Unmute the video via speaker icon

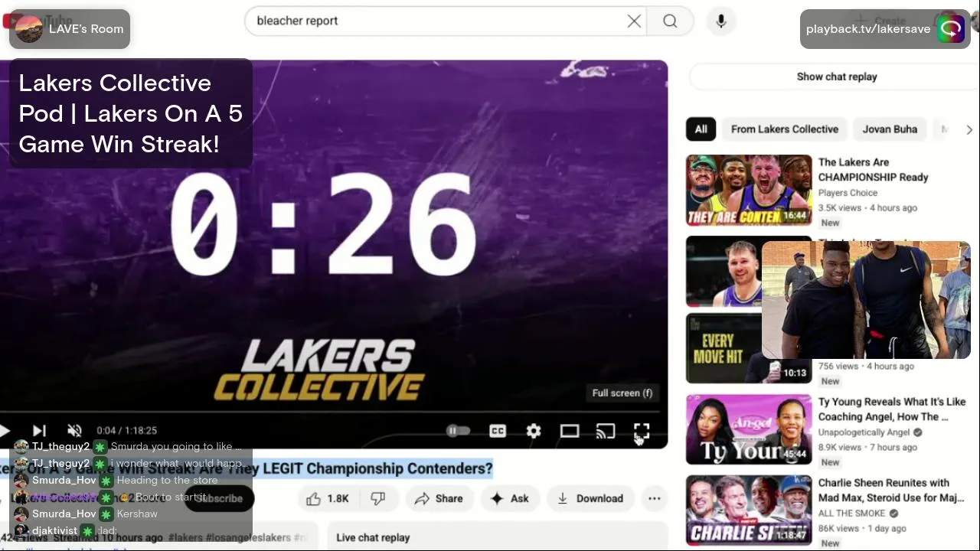[74, 431]
